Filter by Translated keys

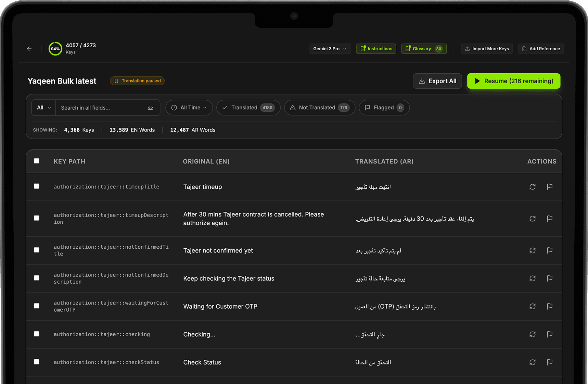248,108
